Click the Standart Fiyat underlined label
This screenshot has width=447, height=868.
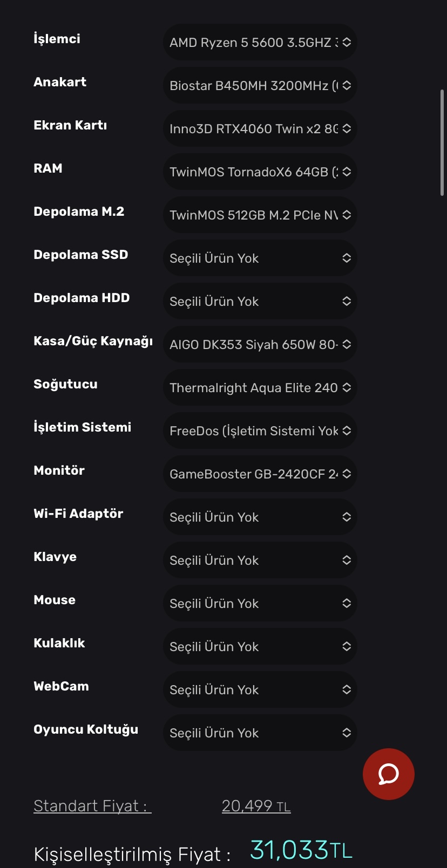(x=92, y=806)
